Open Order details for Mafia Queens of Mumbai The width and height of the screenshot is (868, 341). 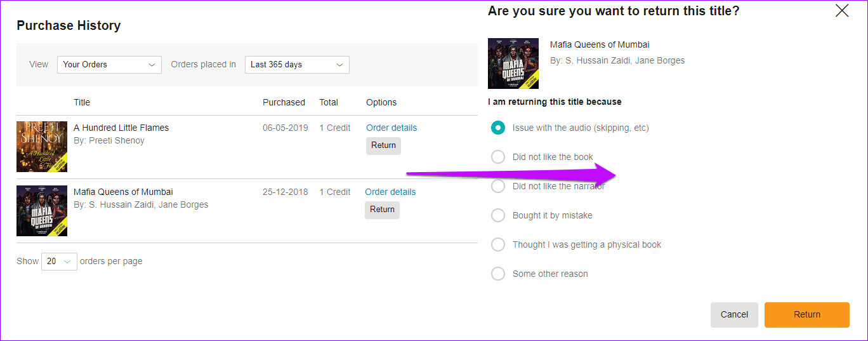coord(390,192)
